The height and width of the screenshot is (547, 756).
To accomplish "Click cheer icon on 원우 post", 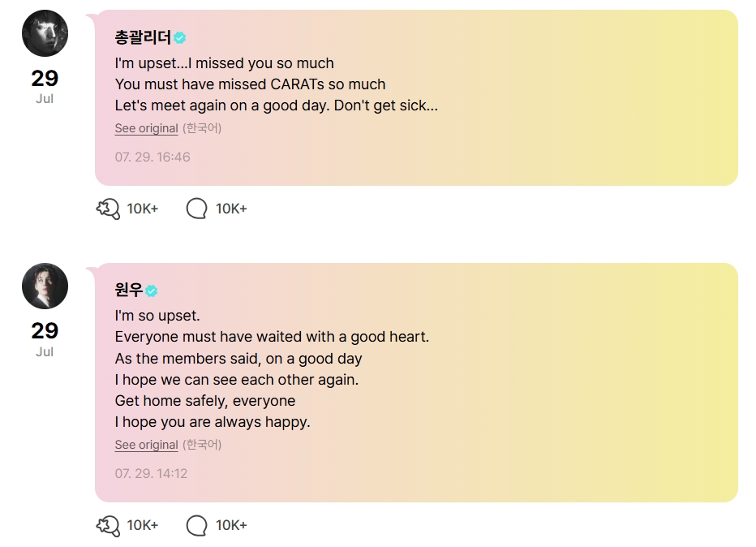I will point(108,525).
